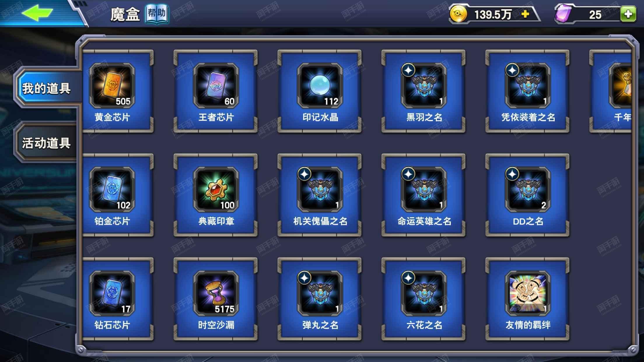This screenshot has height=362, width=644.
Task: Open the 黑羽之名 badge item
Action: pos(423,91)
